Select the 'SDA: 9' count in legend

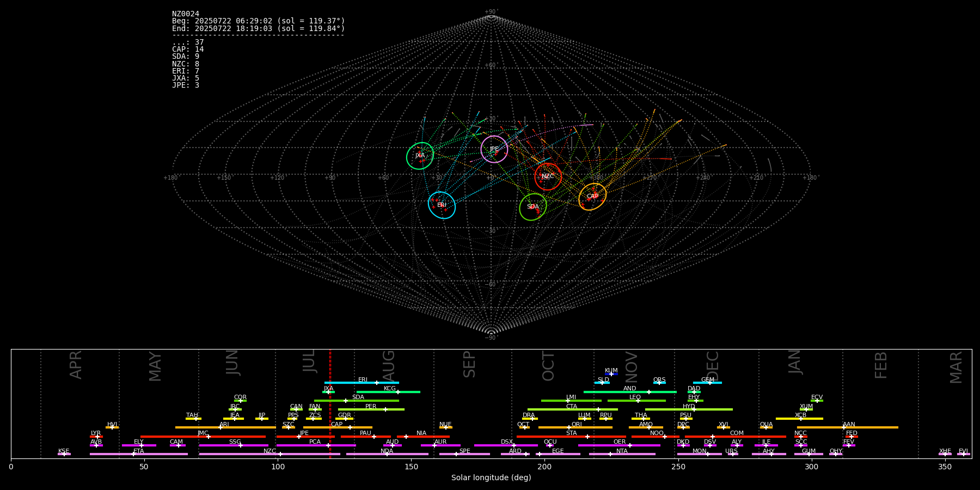(x=186, y=57)
